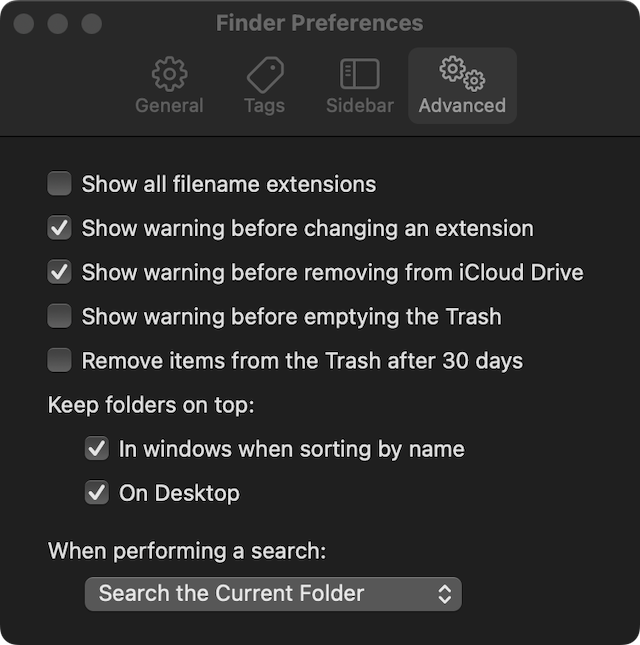The width and height of the screenshot is (640, 645).
Task: Click the General gear icon
Action: 169,74
